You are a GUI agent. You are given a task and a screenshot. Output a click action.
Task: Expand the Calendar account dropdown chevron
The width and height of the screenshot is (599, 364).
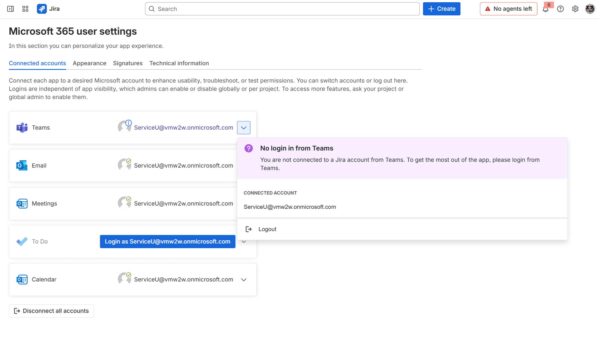(x=243, y=280)
